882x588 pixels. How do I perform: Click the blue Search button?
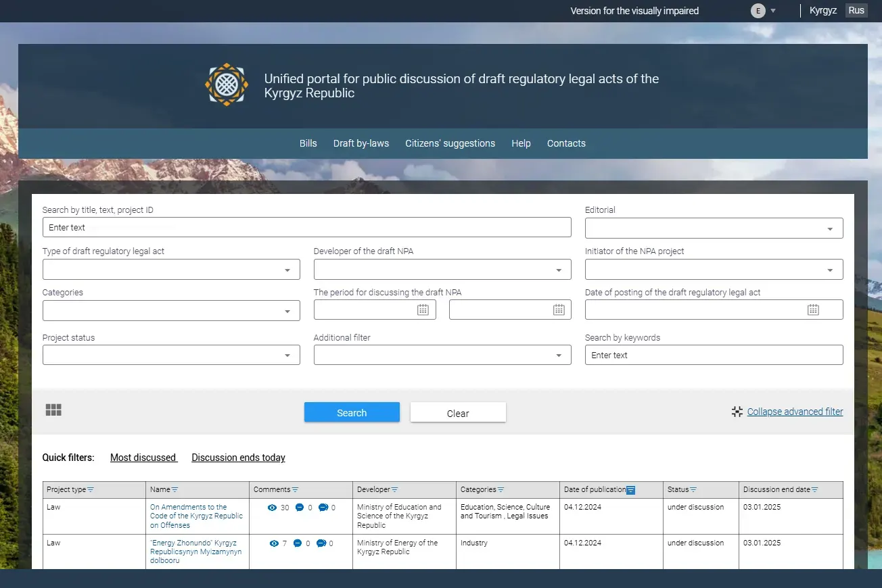point(352,412)
